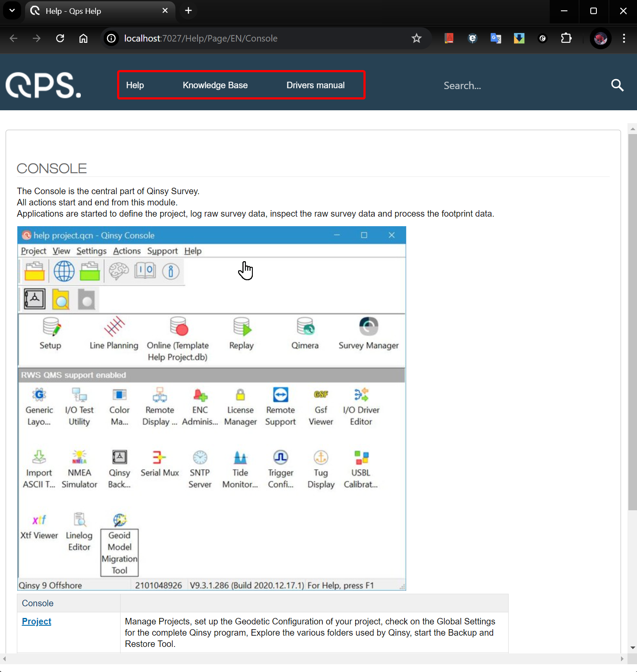This screenshot has height=672, width=637.
Task: Open the Help section in the QPS header
Action: tap(135, 85)
